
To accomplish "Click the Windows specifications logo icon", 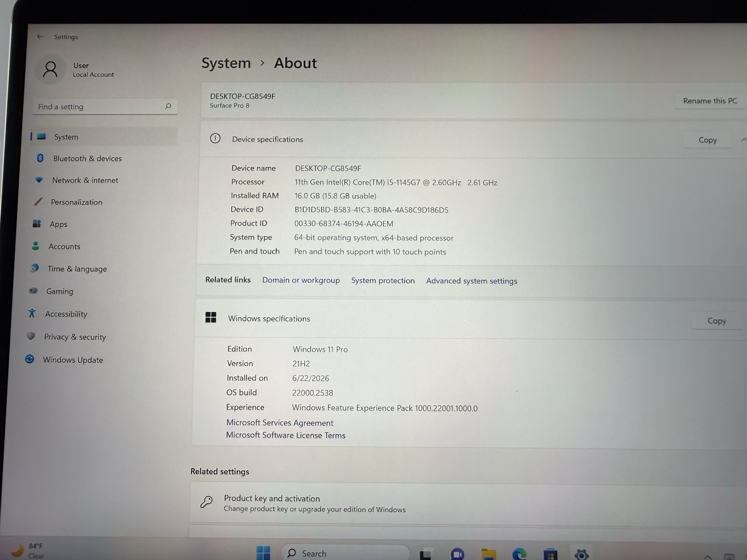I will coord(211,318).
